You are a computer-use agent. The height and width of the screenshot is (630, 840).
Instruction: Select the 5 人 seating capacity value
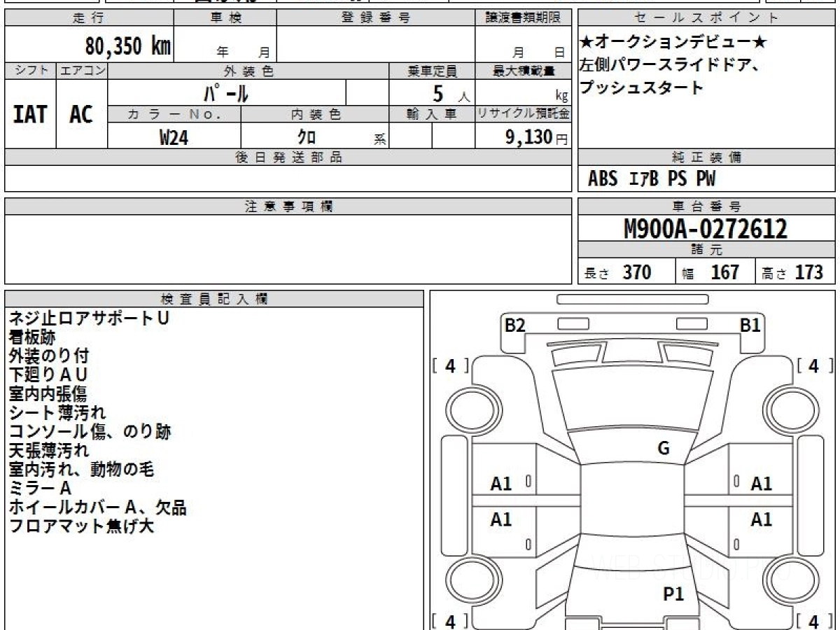coord(451,93)
